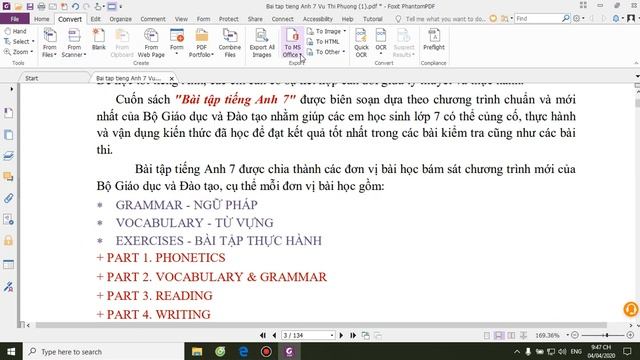
Task: Go to the previous page
Action: (274, 336)
